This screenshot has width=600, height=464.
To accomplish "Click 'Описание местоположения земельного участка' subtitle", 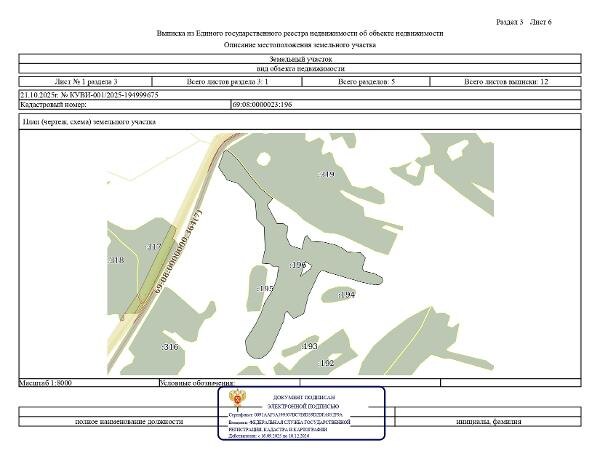I will [x=300, y=45].
